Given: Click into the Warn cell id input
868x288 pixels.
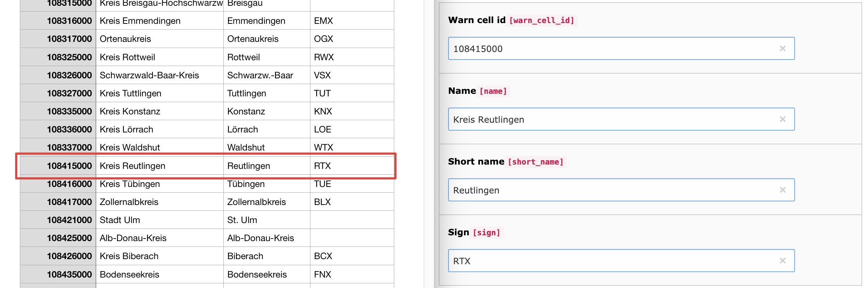Looking at the screenshot, I should coord(611,48).
